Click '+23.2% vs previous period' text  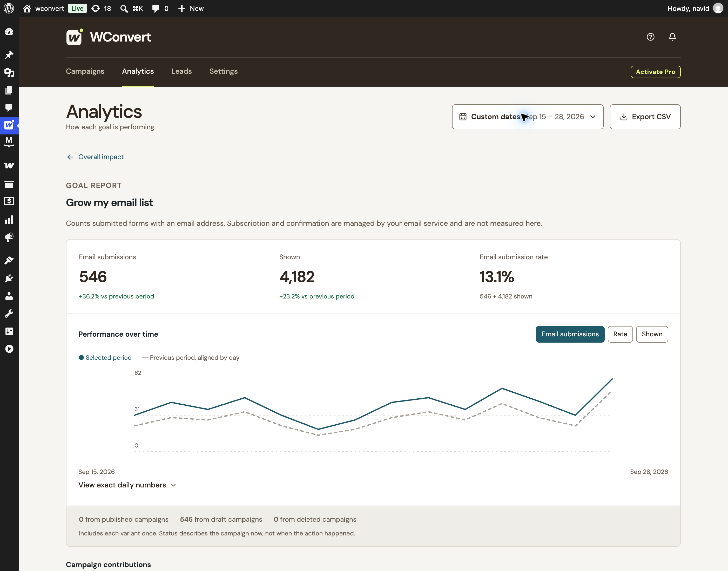317,296
